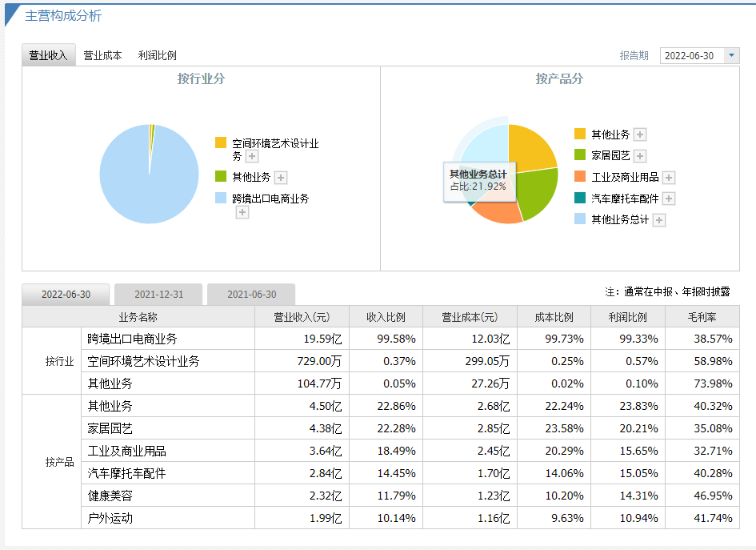Expand plus icon beside 空间环境艺术设计业务 legend
Viewport: 756px width, 550px height.
(x=251, y=157)
